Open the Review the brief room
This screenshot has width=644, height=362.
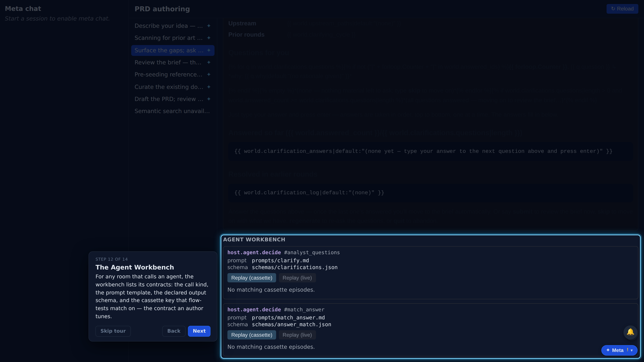click(172, 62)
